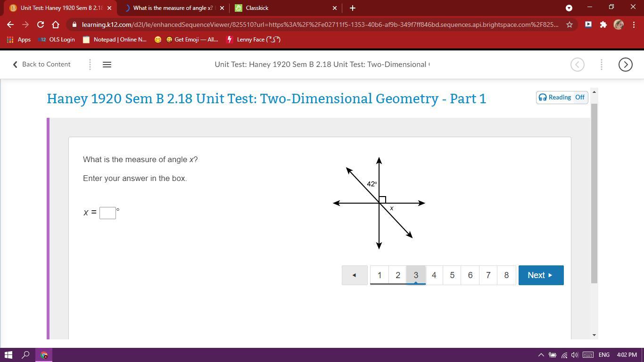
Task: Open the tab search dropdown
Action: click(x=569, y=8)
